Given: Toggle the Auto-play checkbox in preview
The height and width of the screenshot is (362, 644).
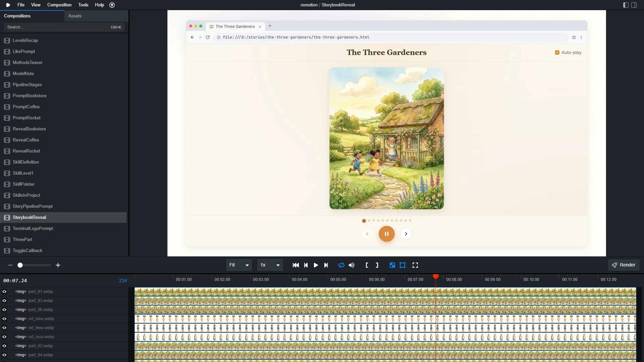Looking at the screenshot, I should click(557, 53).
